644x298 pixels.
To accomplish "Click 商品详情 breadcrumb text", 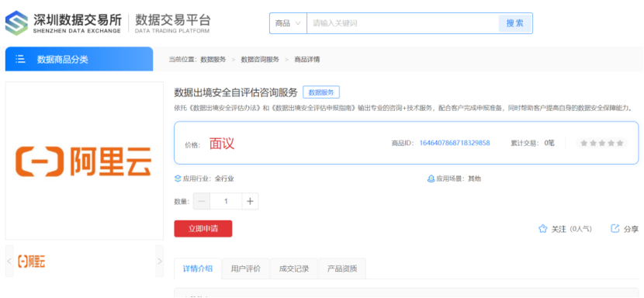I will click(x=306, y=60).
